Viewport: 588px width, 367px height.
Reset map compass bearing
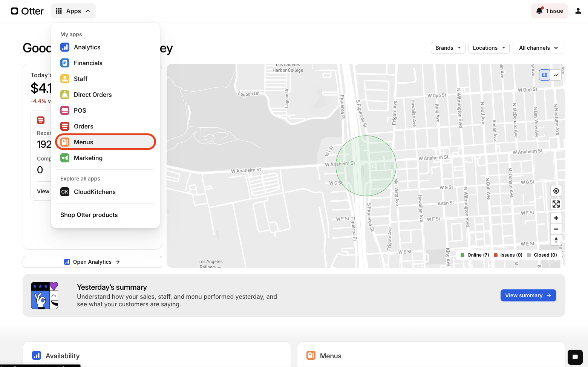click(x=556, y=240)
